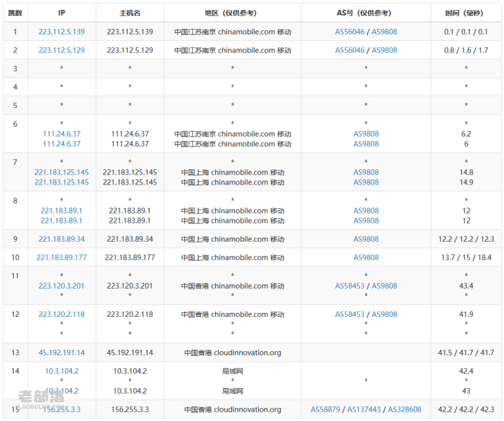Click AS9808 link in hop 11 row

(384, 286)
